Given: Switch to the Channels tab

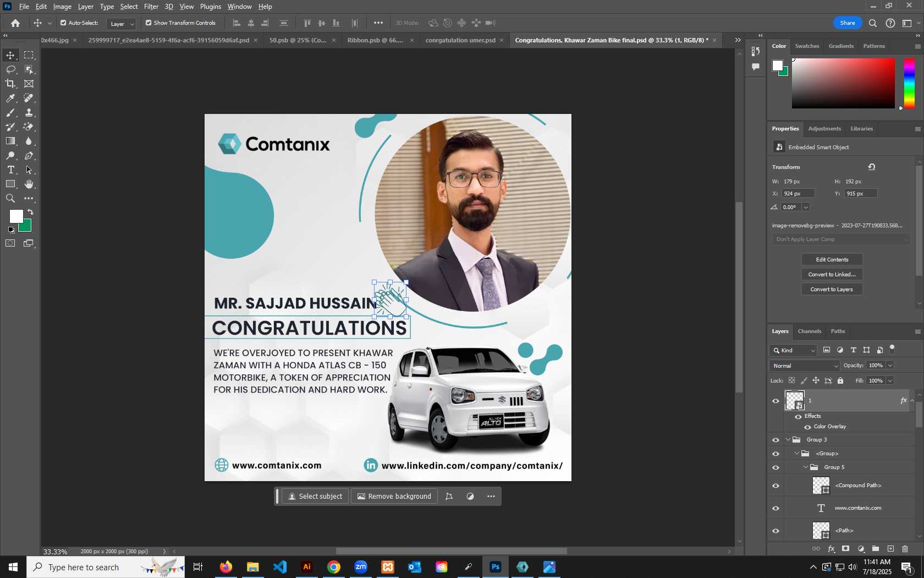Looking at the screenshot, I should coord(809,331).
